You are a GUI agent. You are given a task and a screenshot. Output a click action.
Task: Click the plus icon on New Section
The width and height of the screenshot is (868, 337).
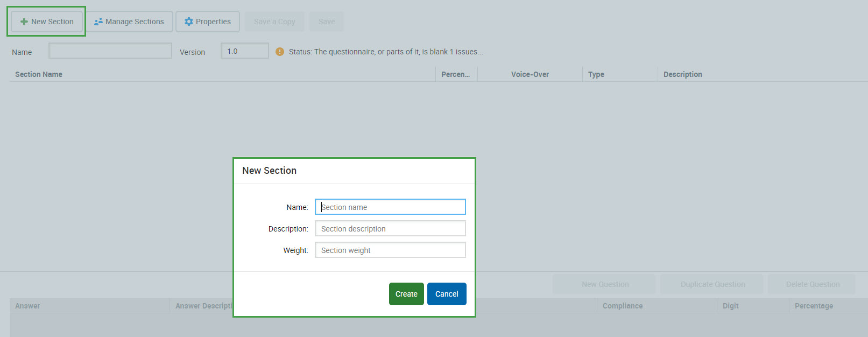[x=24, y=22]
